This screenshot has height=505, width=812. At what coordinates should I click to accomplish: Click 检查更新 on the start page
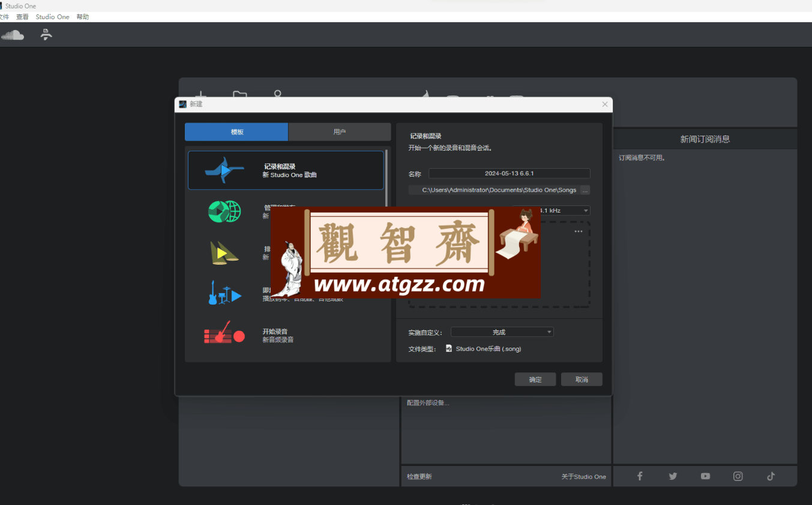pyautogui.click(x=419, y=477)
